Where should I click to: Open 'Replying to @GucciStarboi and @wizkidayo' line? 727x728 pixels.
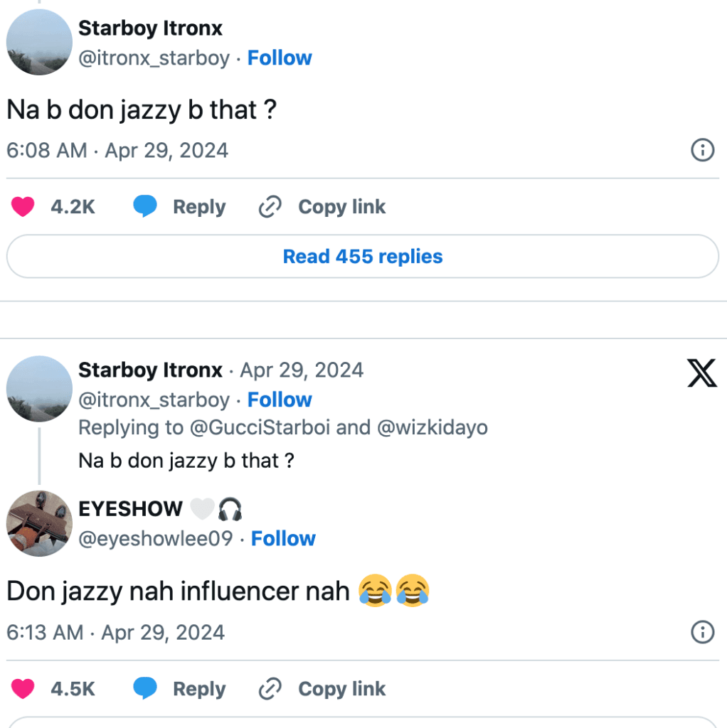coord(282,428)
